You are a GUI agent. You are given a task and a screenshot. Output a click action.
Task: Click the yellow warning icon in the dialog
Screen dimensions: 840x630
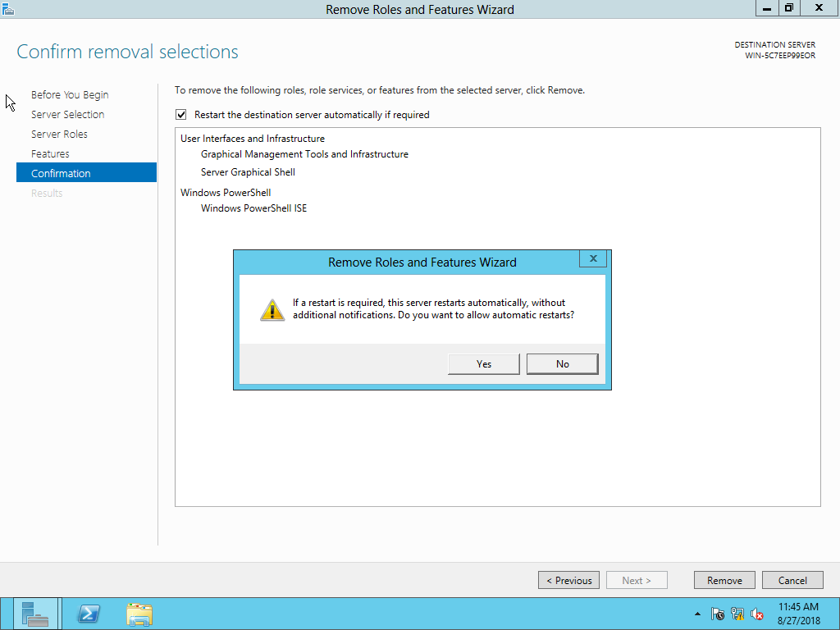click(272, 309)
